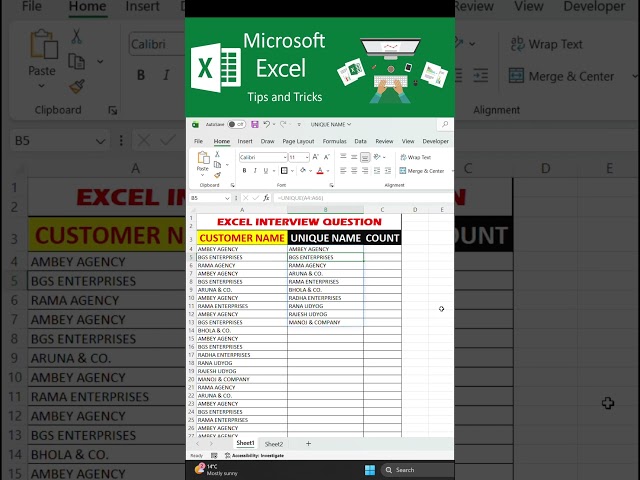Toggle Underline in center Excel ribbon
This screenshot has height=480, width=640.
click(266, 171)
